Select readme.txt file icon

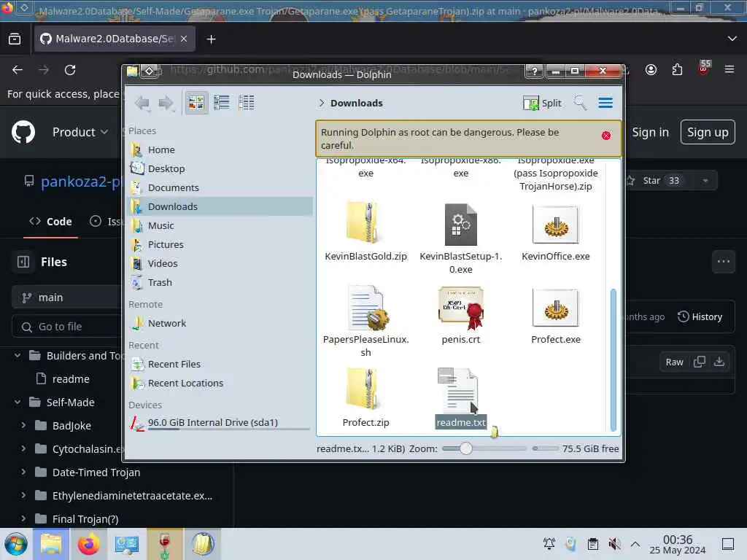point(459,391)
